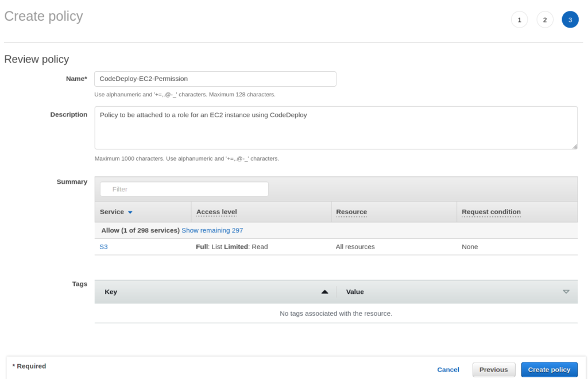Go to wizard step 1 circle
The width and height of the screenshot is (588, 379).
click(519, 20)
